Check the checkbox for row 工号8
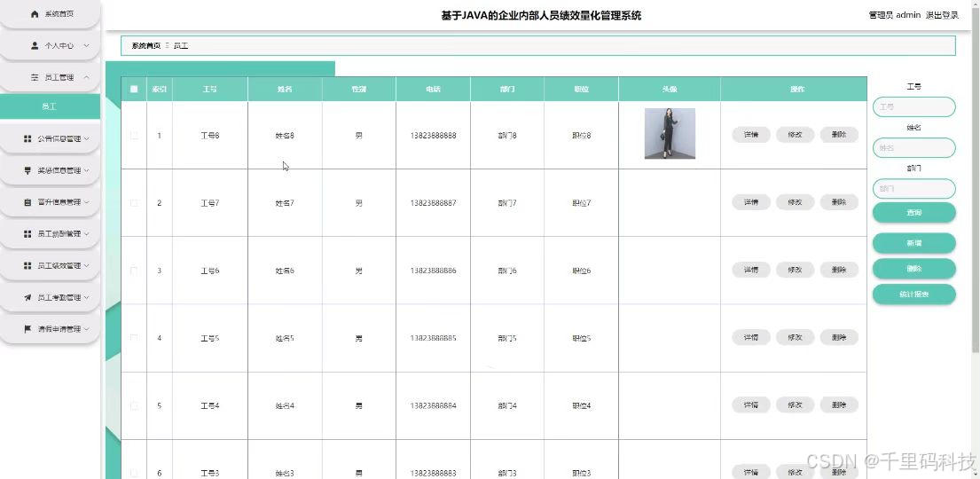Screen dimensions: 980x479 click(x=134, y=135)
